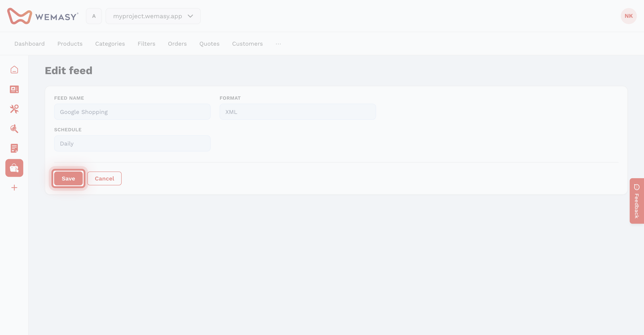644x335 pixels.
Task: Open the Filters tab
Action: [x=146, y=44]
